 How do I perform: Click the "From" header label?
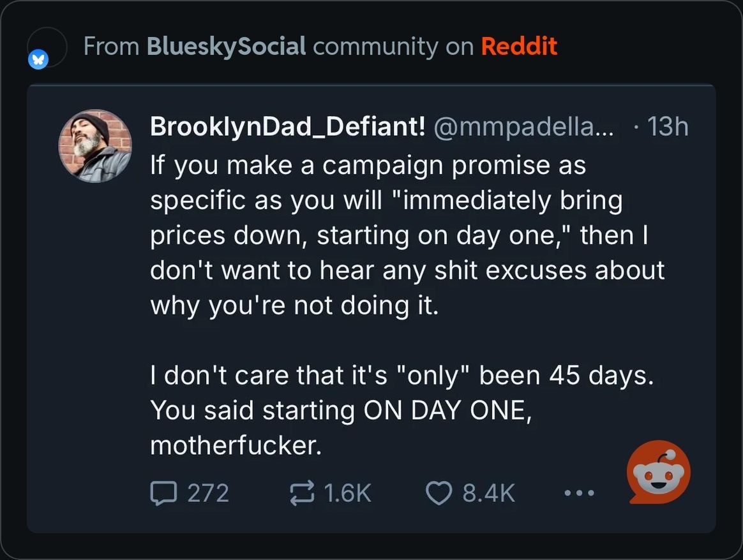[111, 46]
